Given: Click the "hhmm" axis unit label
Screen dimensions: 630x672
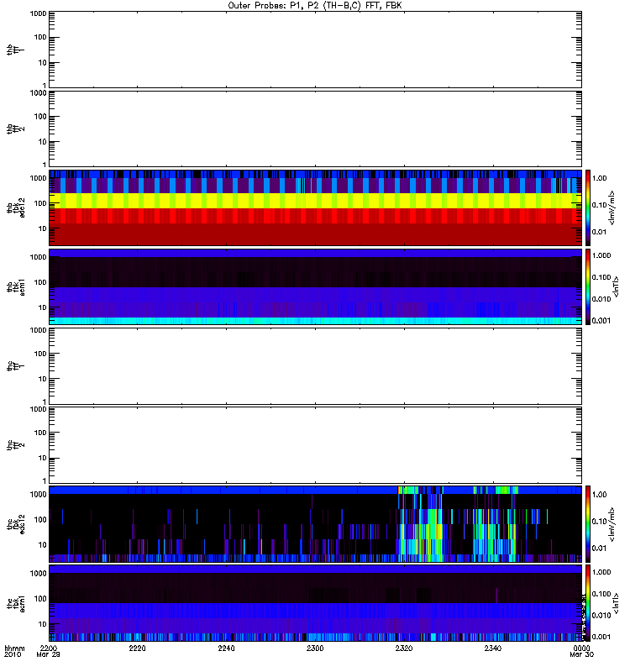Looking at the screenshot, I should click(14, 648).
